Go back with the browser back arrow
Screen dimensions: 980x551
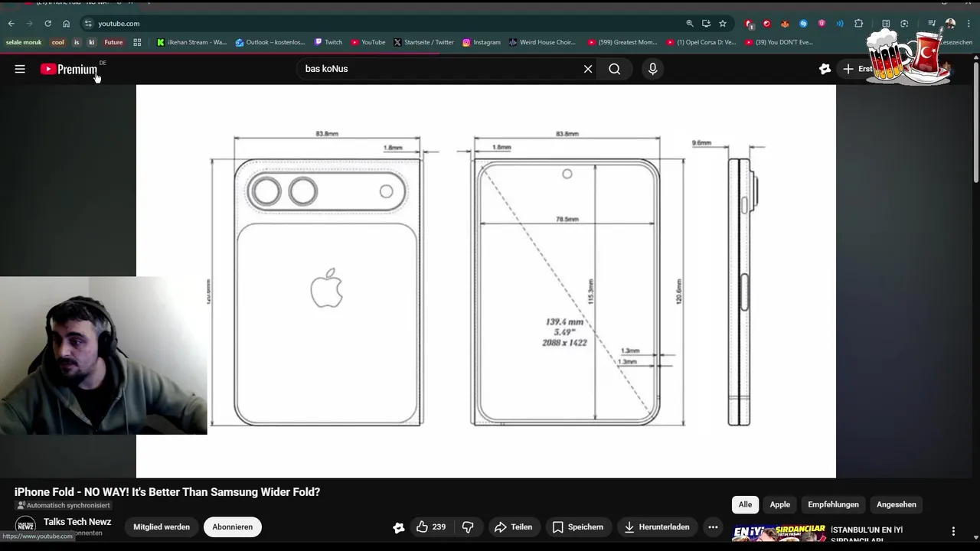pyautogui.click(x=11, y=24)
